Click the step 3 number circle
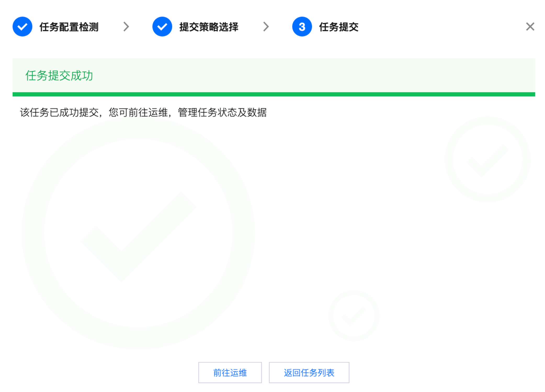 point(302,27)
